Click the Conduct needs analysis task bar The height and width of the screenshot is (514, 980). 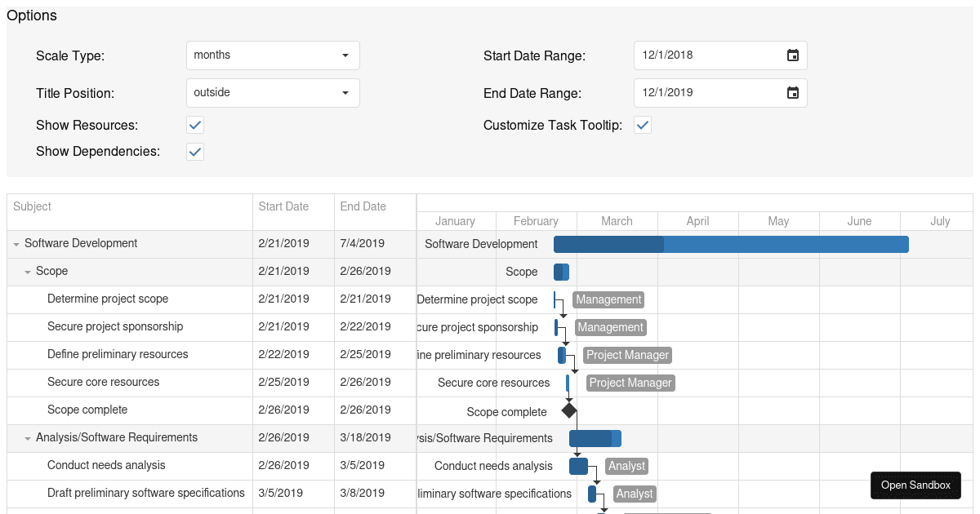pos(578,466)
